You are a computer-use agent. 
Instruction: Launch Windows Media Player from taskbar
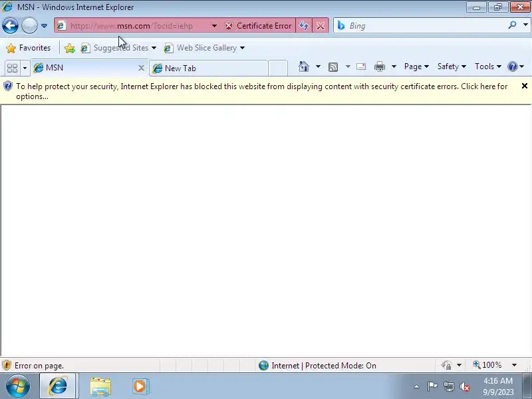140,386
